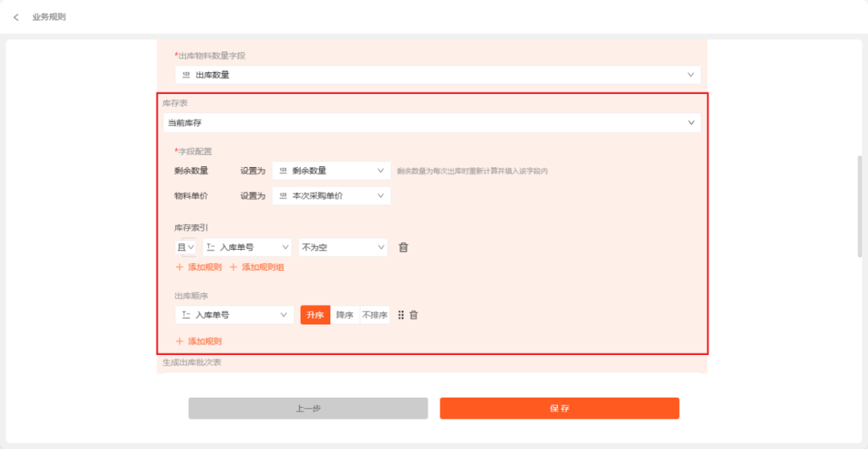Click the 业务规则 page title
Image resolution: width=868 pixels, height=449 pixels.
(49, 17)
